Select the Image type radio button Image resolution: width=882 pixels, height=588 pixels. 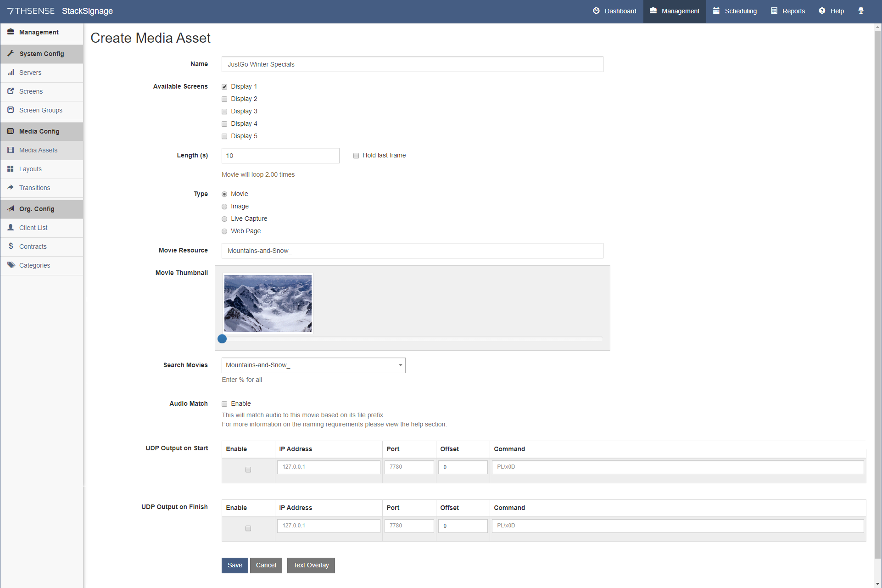[x=224, y=207]
